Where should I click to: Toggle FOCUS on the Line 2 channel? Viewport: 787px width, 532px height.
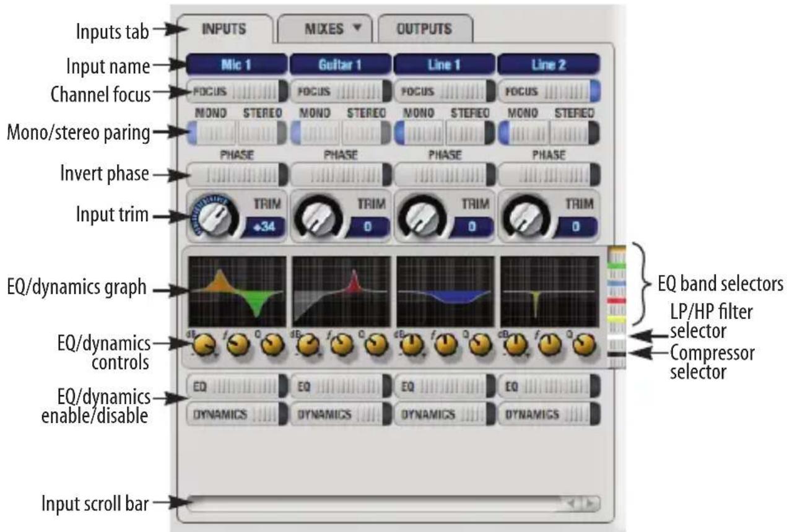(x=549, y=92)
